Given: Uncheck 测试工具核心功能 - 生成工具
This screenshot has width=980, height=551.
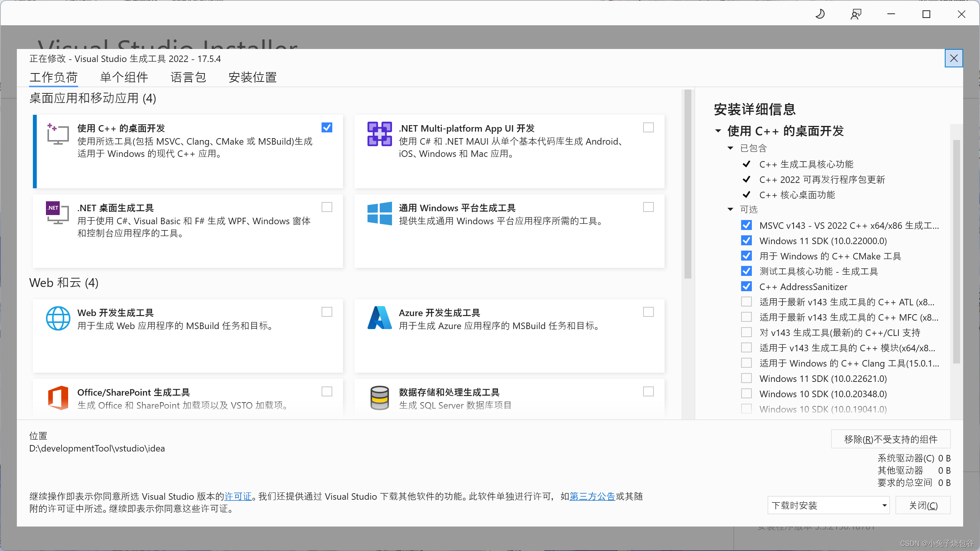Looking at the screenshot, I should click(x=746, y=271).
